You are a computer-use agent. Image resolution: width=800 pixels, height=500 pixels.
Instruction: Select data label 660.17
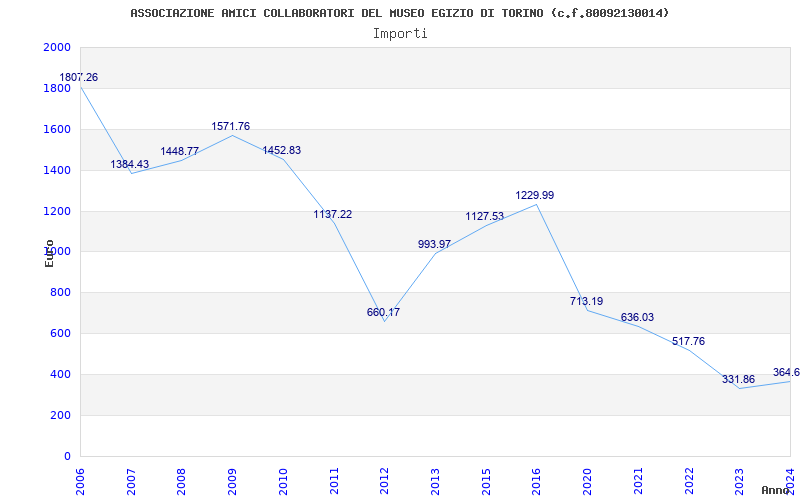coord(383,312)
